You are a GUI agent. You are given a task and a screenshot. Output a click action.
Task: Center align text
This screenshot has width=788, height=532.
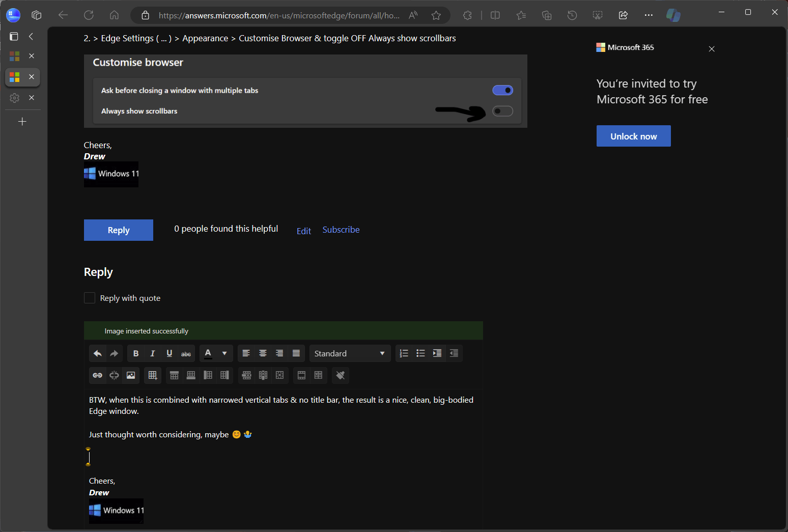point(263,353)
